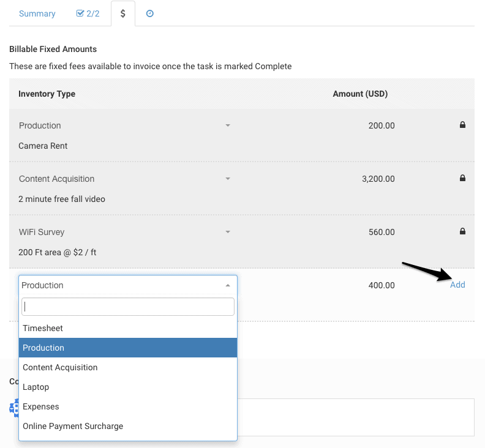The image size is (485, 448).
Task: Focus the search box inside the dropdown list
Action: coord(127,307)
